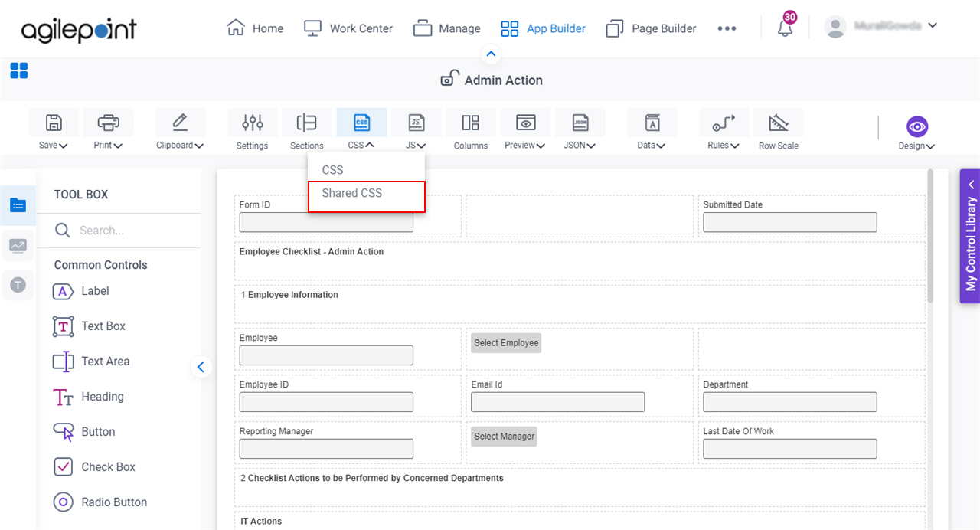Open the Save toolbar icon
980x530 pixels.
coord(54,123)
